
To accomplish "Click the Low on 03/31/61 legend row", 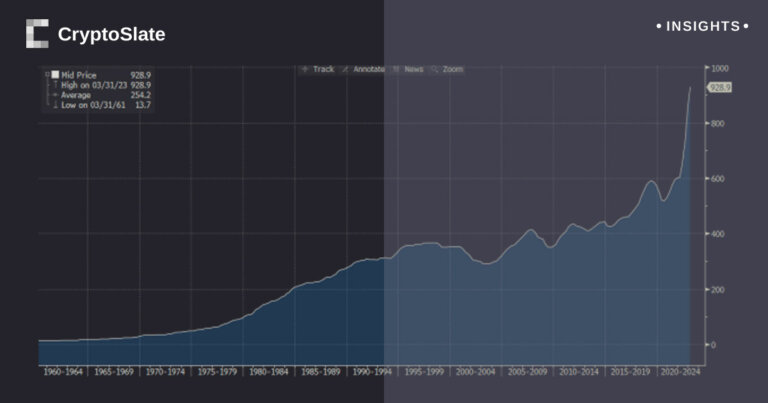I will (x=100, y=105).
